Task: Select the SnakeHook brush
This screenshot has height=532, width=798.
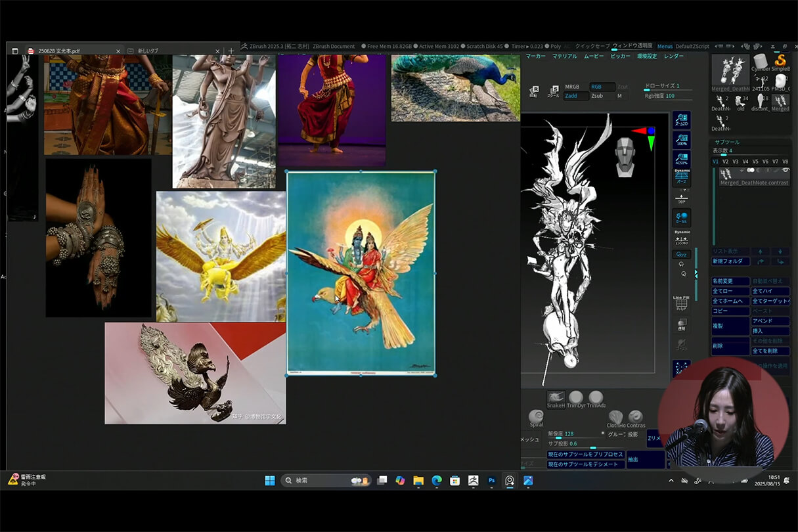Action: [x=556, y=398]
